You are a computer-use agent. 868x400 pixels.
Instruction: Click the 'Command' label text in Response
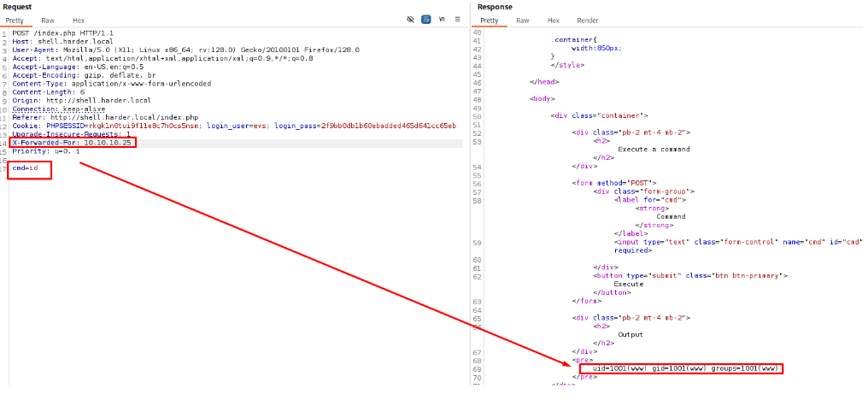[x=671, y=216]
